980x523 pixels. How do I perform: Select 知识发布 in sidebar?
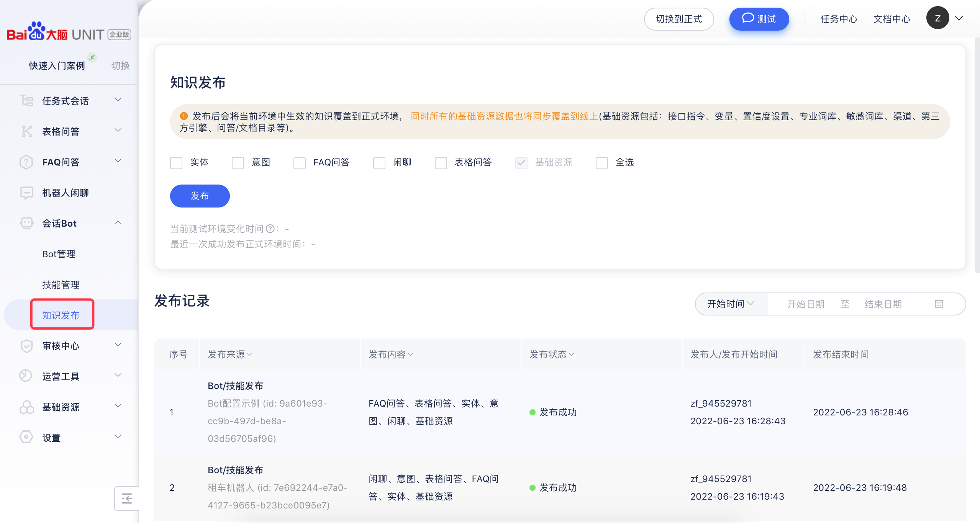coord(61,315)
